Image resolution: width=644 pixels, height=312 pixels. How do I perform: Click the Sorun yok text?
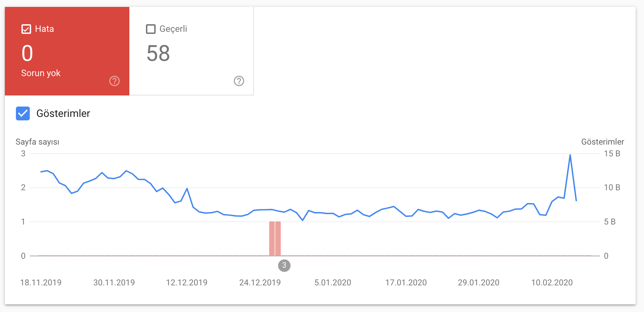[x=41, y=73]
